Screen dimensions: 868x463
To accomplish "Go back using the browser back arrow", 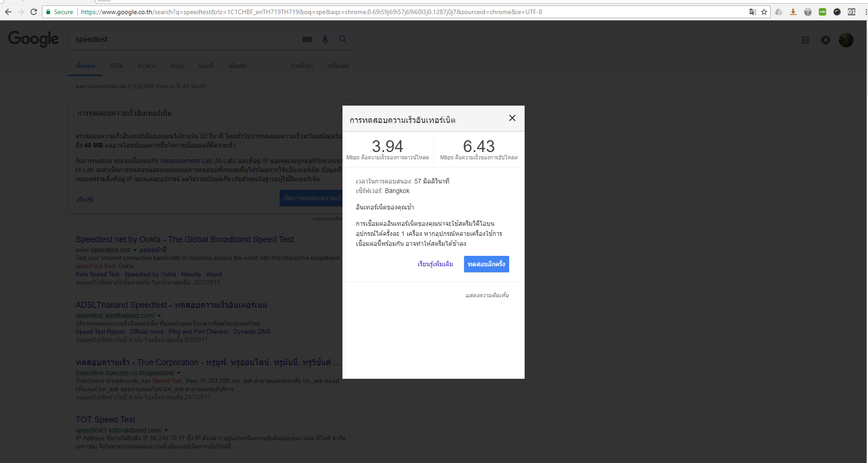I will tap(8, 12).
